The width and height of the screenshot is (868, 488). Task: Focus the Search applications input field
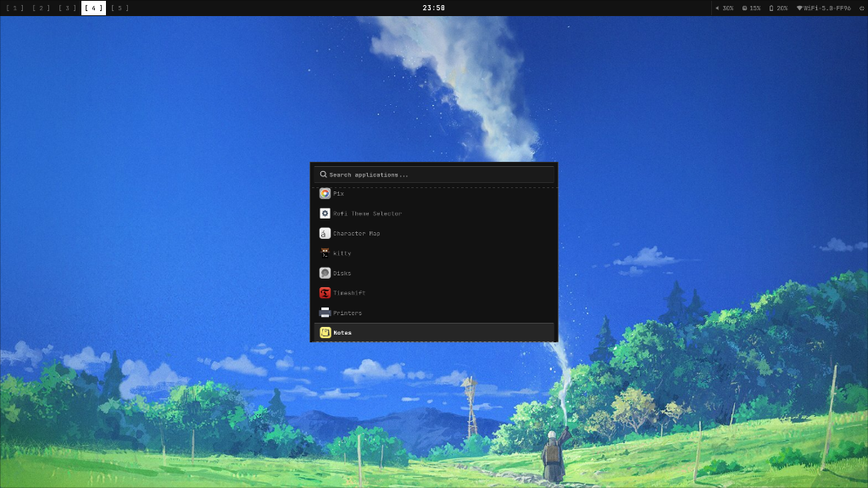434,175
